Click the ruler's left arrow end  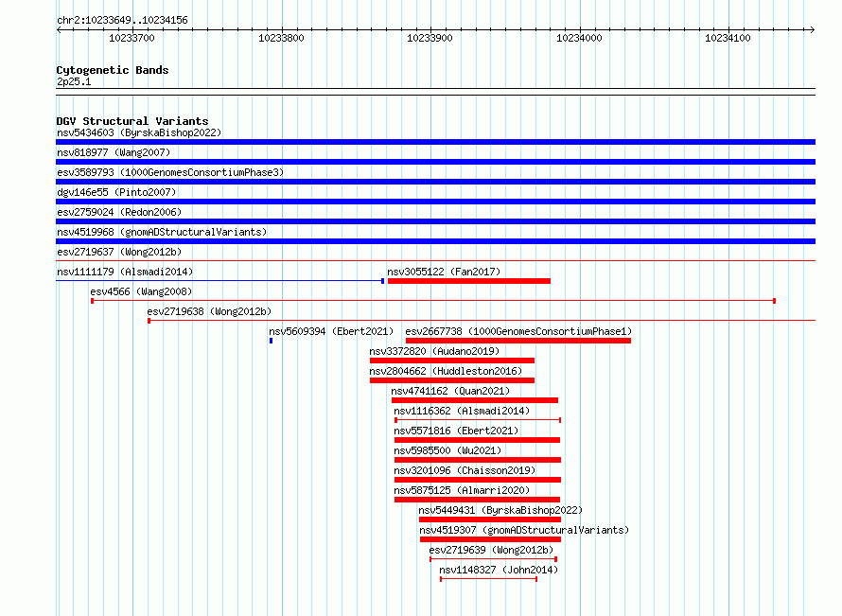coord(59,30)
